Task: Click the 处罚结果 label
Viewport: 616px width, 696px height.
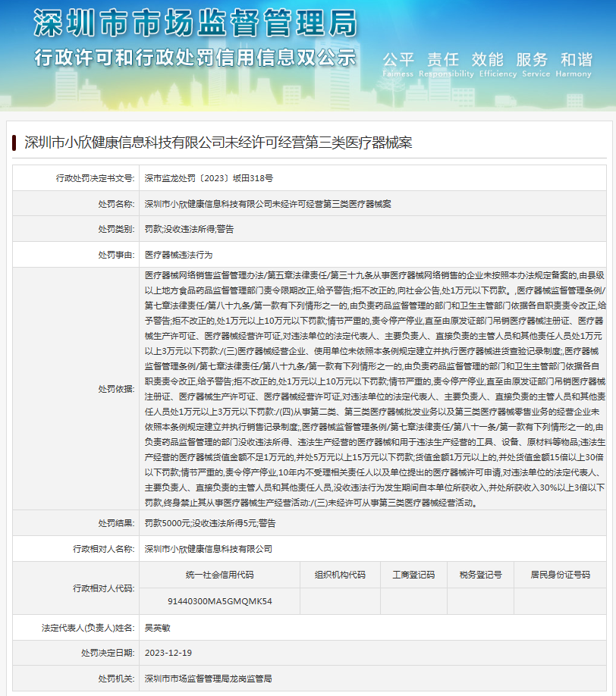Action: (116, 523)
